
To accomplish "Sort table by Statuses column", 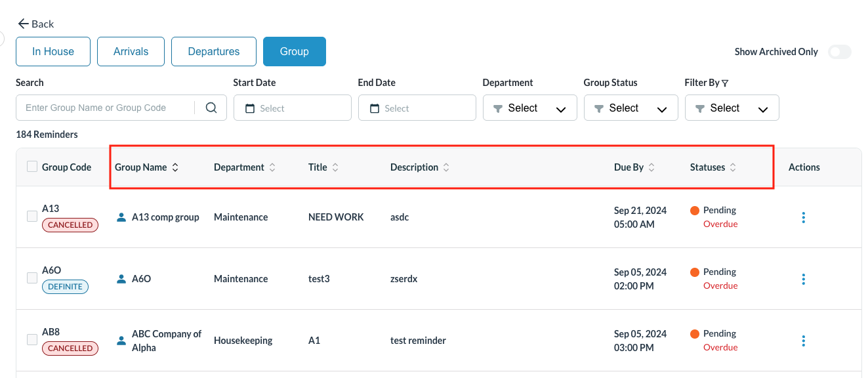I will pos(733,167).
